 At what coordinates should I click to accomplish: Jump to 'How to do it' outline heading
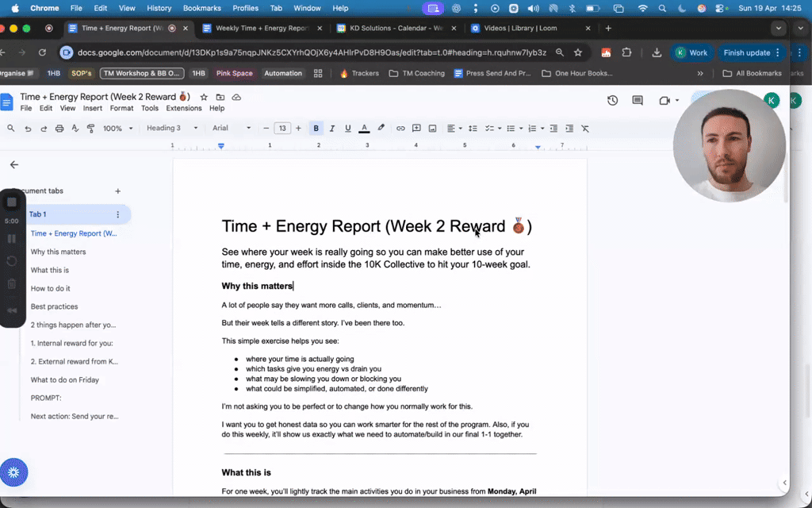click(x=50, y=289)
